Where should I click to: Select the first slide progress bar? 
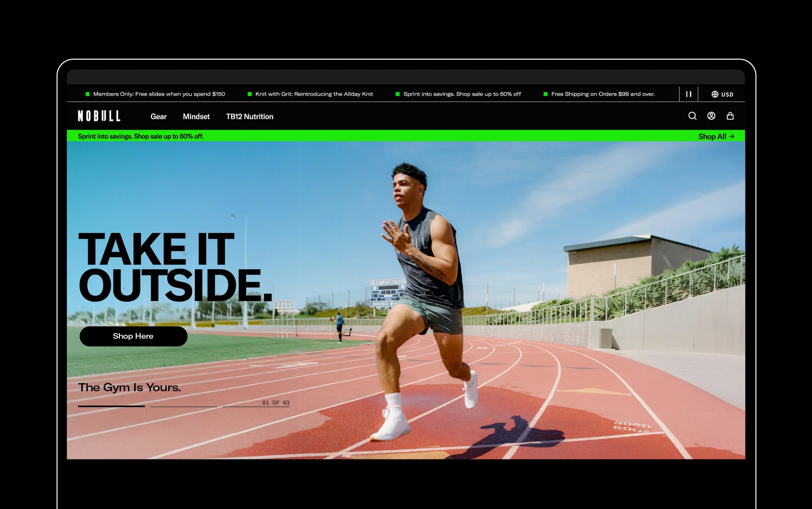point(111,406)
